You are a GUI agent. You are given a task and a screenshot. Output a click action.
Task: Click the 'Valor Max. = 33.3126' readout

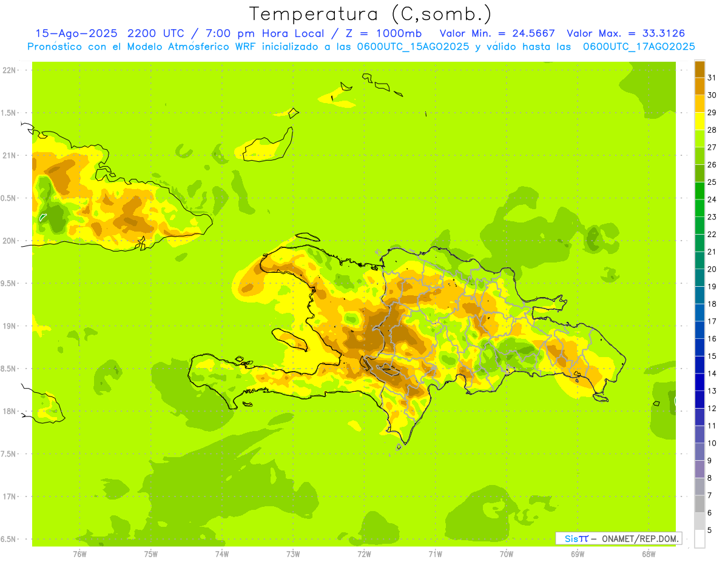pos(625,33)
